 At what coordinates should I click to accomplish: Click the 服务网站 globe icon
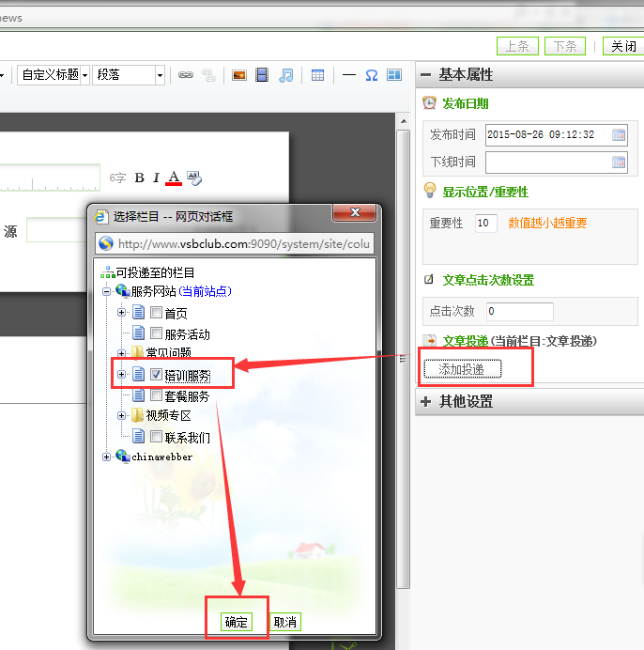click(123, 291)
